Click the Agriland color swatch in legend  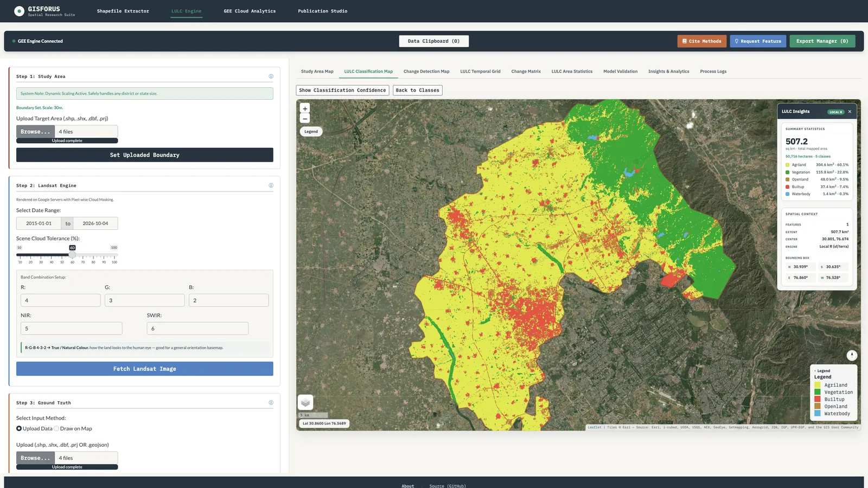pos(817,385)
